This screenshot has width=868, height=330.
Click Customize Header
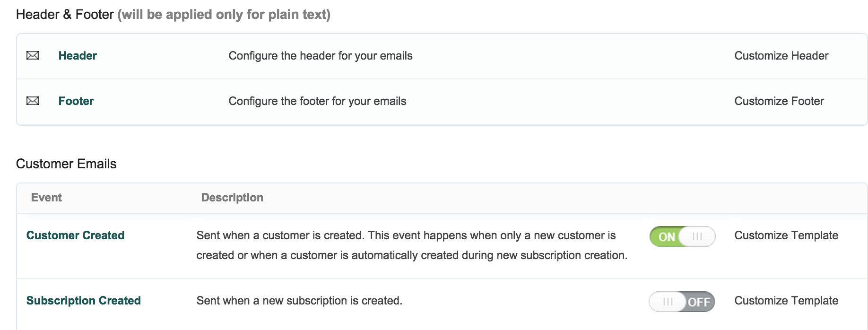(781, 56)
